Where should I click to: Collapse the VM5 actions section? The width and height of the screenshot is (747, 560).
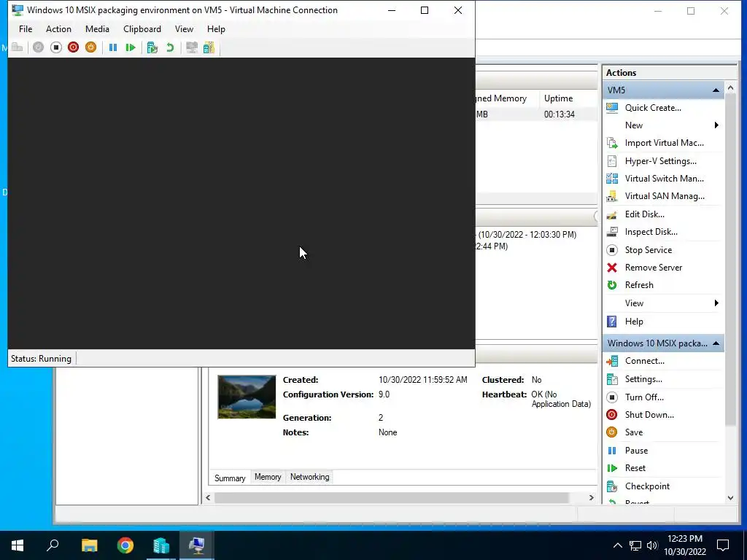(x=716, y=90)
